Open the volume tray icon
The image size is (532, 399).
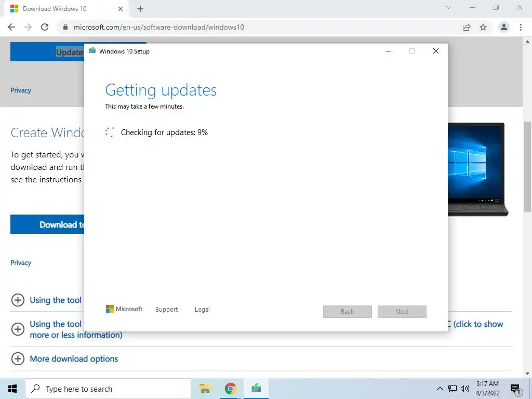tap(465, 389)
